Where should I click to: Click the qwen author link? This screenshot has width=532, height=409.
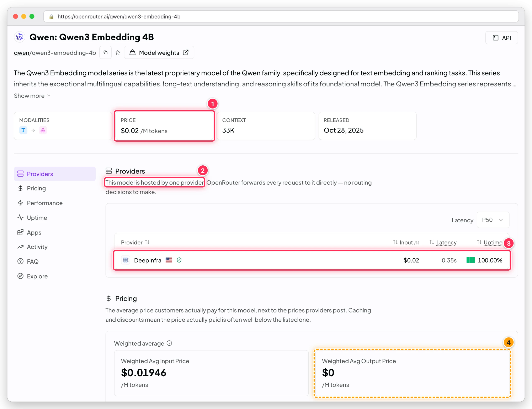coord(21,53)
